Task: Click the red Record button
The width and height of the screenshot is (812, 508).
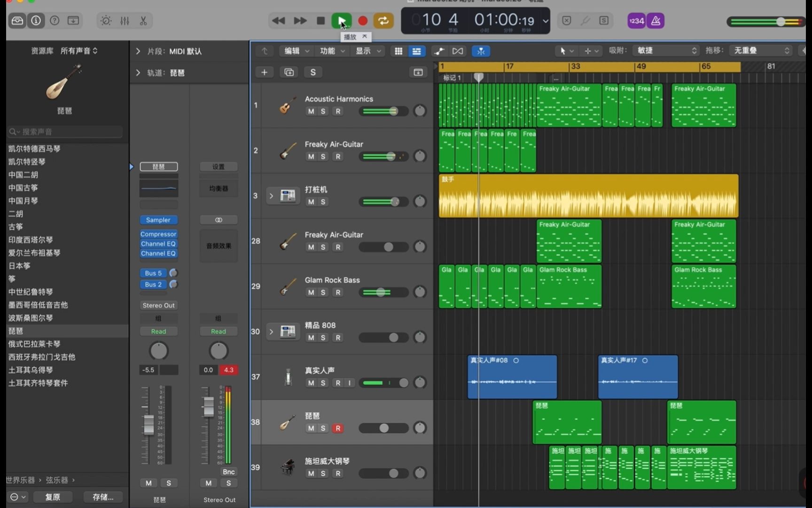Action: click(x=363, y=21)
